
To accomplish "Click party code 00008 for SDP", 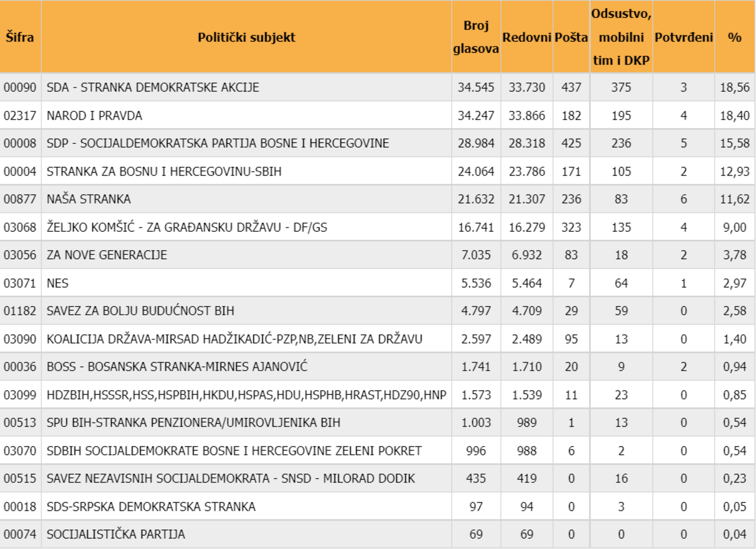I will (20, 143).
